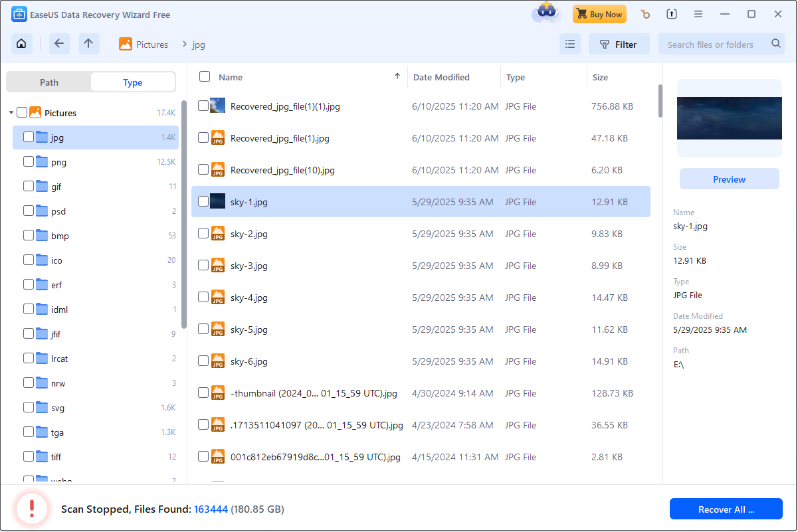
Task: Go to the Home screen icon
Action: click(22, 44)
